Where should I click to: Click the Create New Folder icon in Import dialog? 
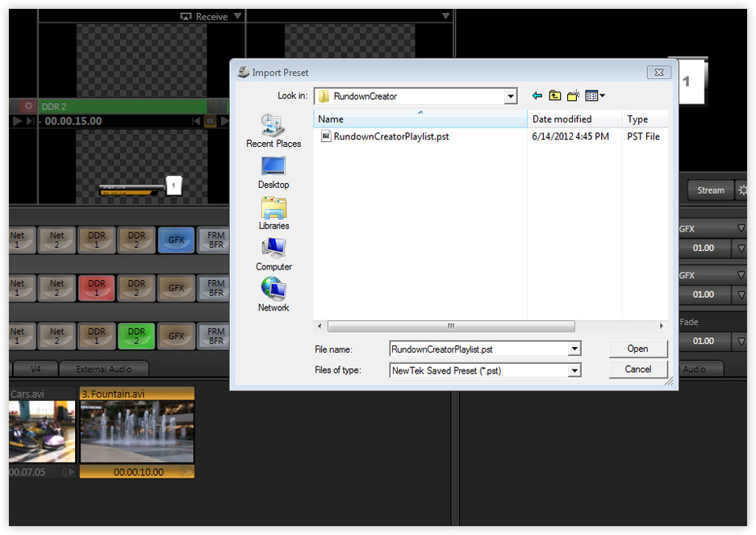(574, 95)
